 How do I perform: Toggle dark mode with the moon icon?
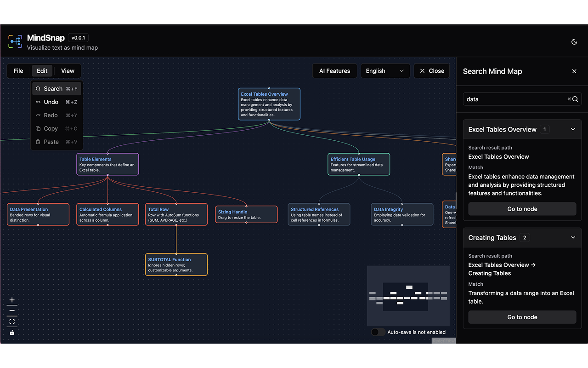click(x=574, y=41)
